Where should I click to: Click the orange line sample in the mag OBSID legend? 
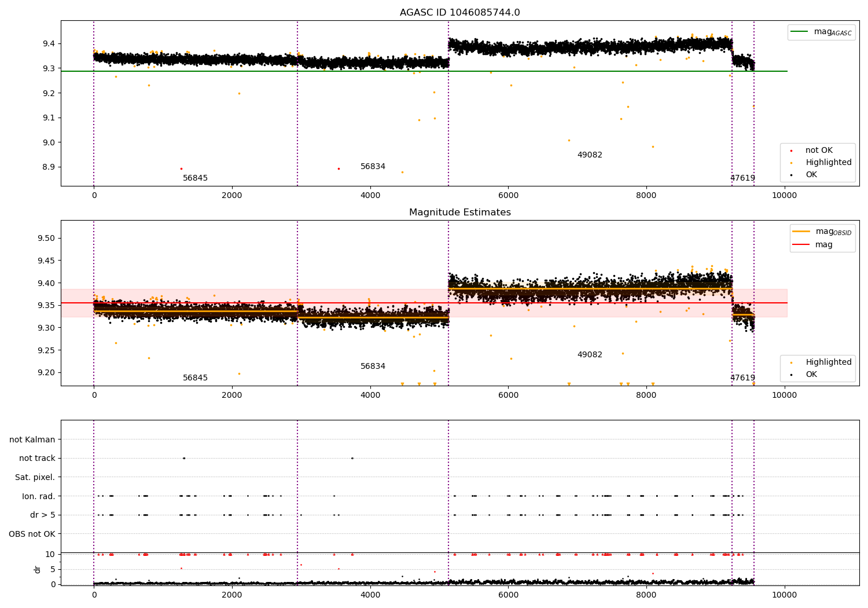coord(801,232)
